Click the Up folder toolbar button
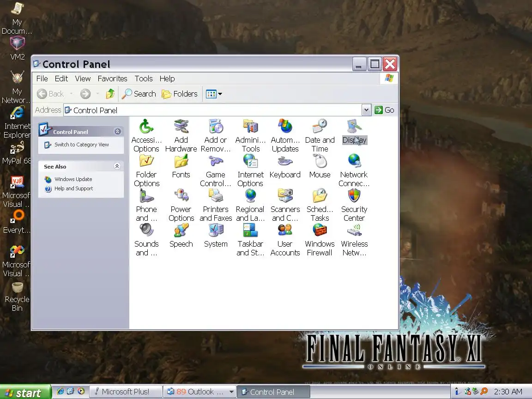Viewport: 532px width, 399px height. [x=110, y=94]
